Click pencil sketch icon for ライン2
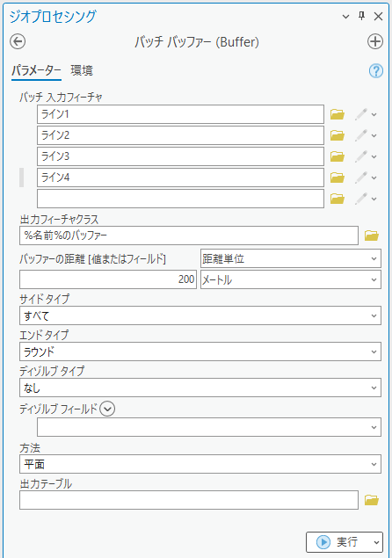The width and height of the screenshot is (392, 558). click(x=360, y=135)
